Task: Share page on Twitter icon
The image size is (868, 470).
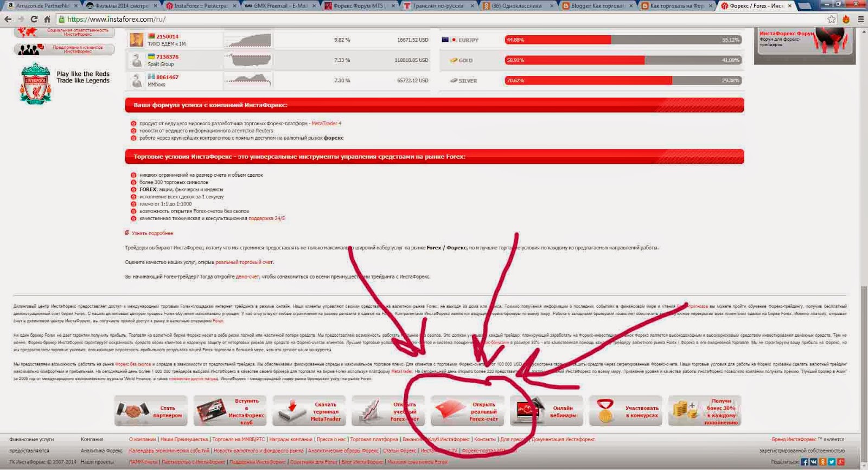Action: (x=832, y=462)
